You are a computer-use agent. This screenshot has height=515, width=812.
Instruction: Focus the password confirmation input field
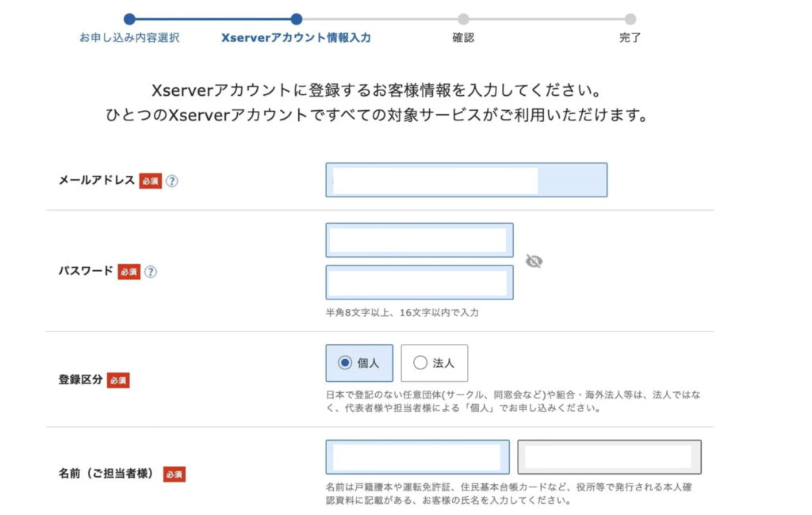(419, 283)
